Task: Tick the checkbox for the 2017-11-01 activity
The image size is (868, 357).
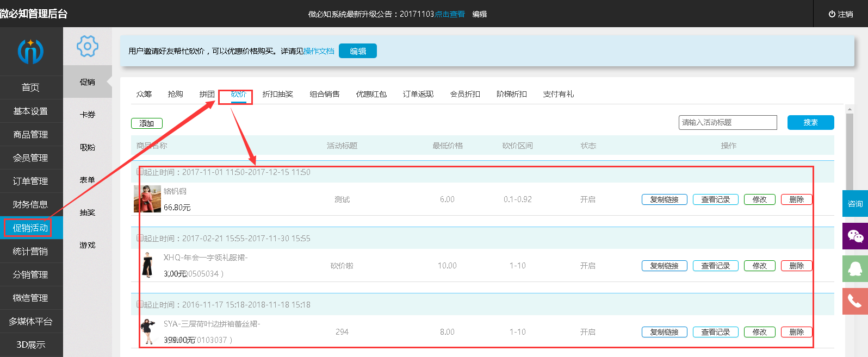Action: click(x=140, y=172)
